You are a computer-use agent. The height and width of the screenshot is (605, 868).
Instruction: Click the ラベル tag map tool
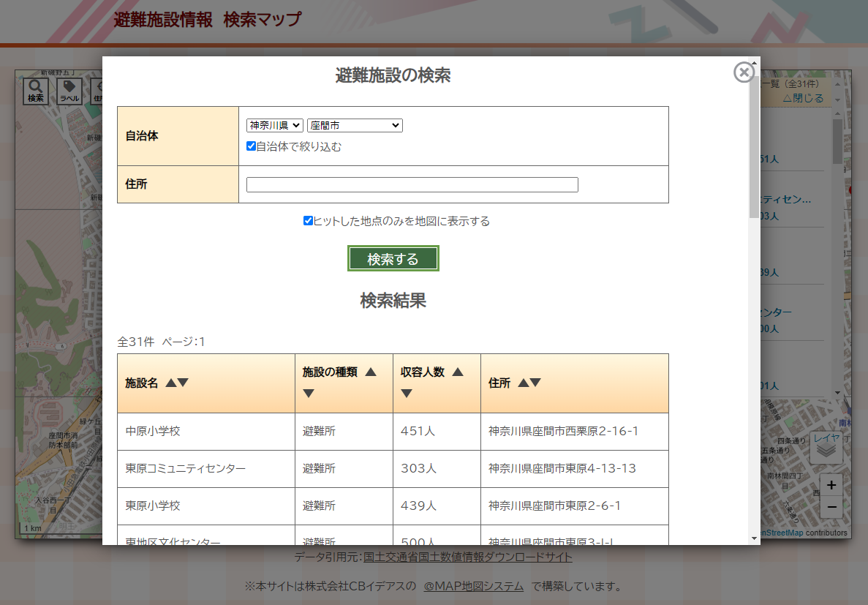(x=69, y=91)
